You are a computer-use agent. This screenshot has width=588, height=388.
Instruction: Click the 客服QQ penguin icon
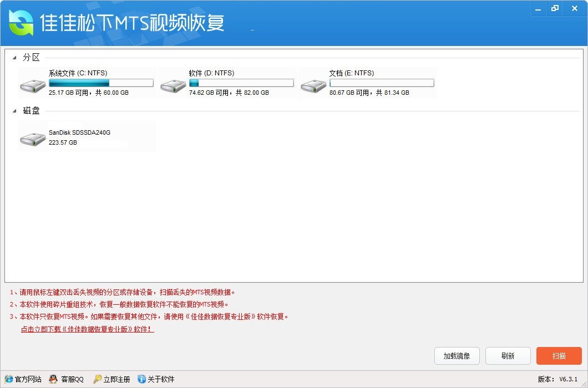pos(54,379)
